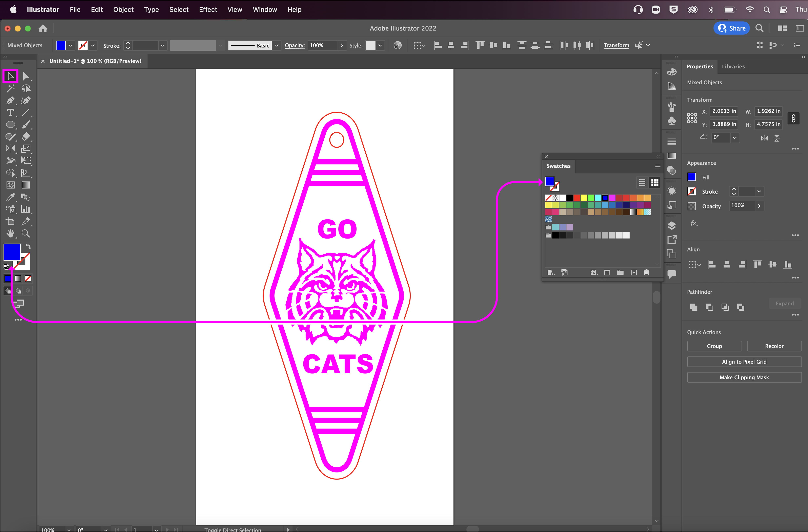
Task: Switch to the Libraries tab
Action: click(x=733, y=67)
